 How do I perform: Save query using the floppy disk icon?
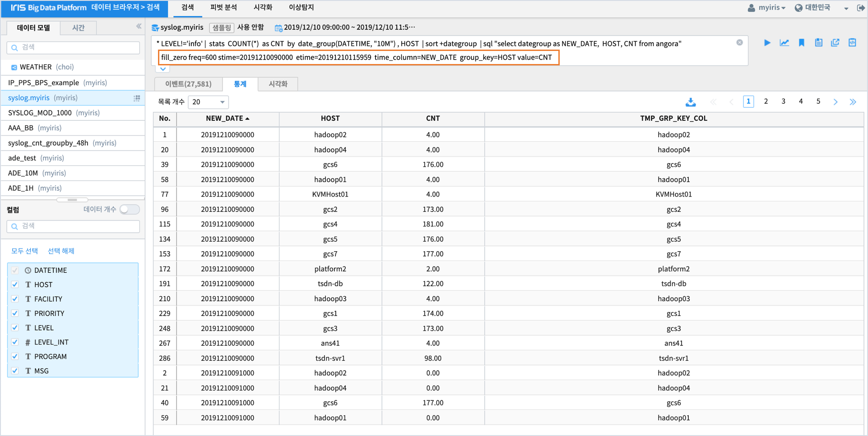click(818, 43)
